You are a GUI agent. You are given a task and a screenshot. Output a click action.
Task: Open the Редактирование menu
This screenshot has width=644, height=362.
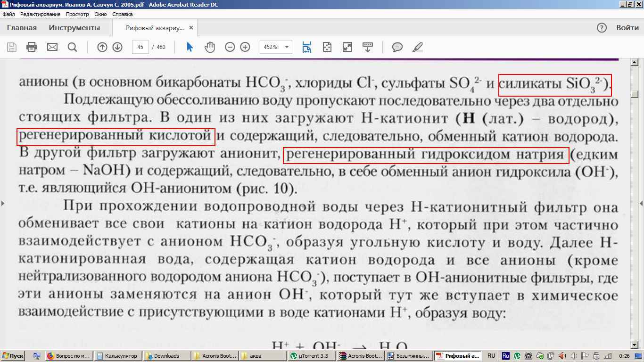40,14
